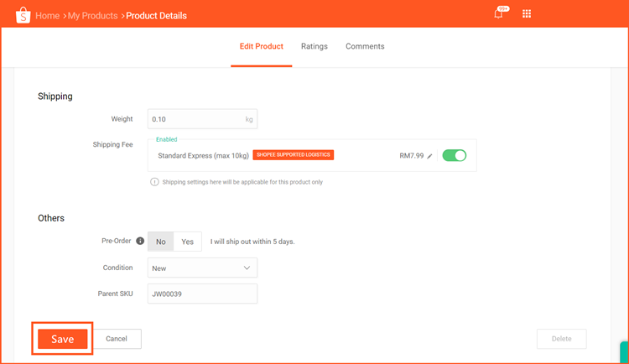Go to My Products breadcrumb link
629x364 pixels.
tap(92, 16)
